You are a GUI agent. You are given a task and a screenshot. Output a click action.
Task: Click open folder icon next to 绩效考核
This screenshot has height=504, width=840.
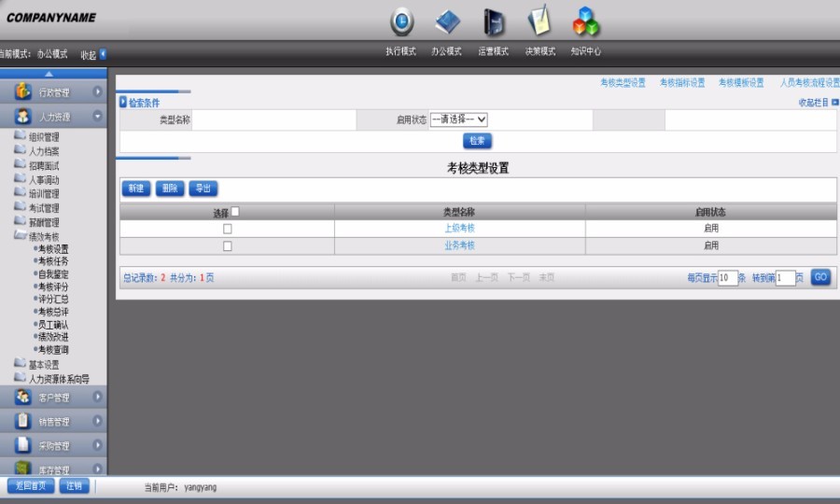click(x=20, y=234)
